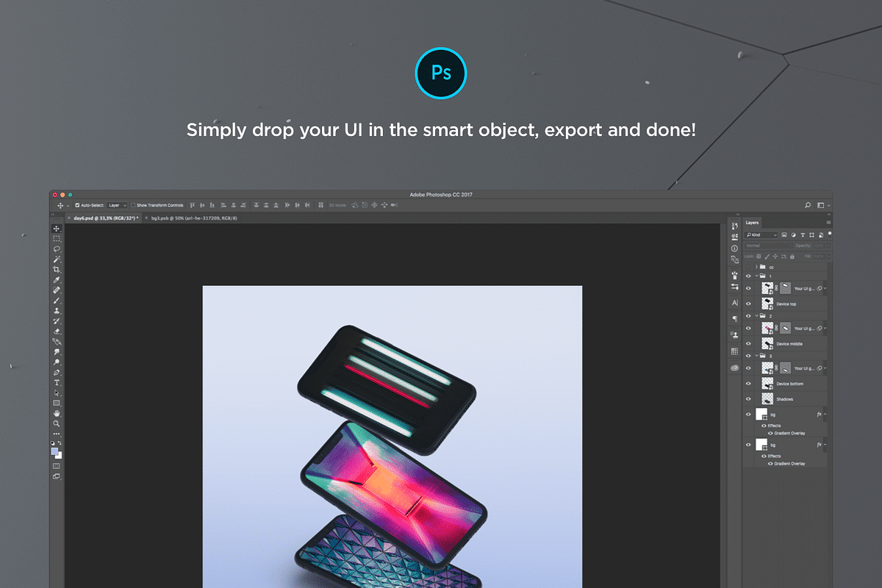
Task: Select the Zoom tool
Action: [57, 424]
